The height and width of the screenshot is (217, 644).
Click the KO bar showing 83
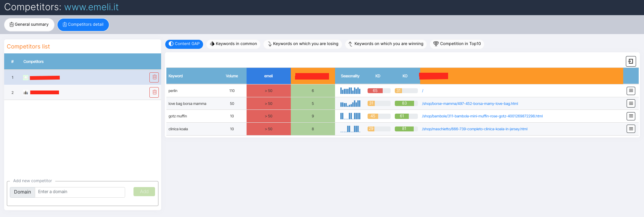406,103
